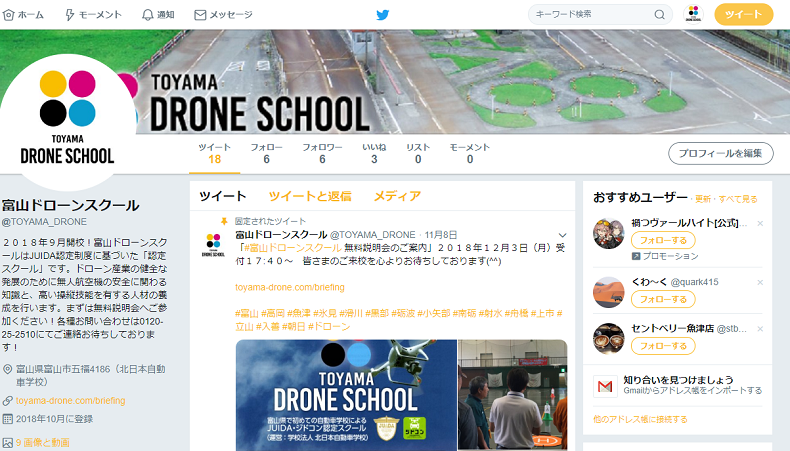Select the フォロー 6 stat tab

pos(267,154)
